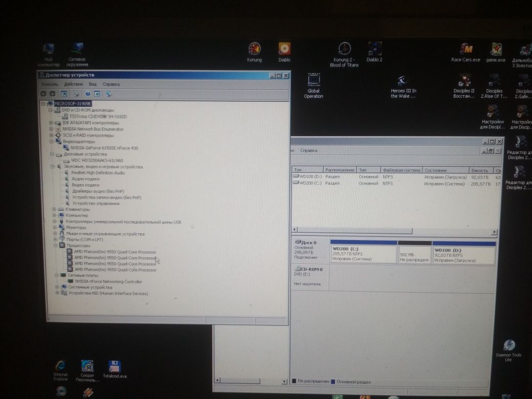Click the Том column header
The image size is (532, 399).
(x=307, y=170)
